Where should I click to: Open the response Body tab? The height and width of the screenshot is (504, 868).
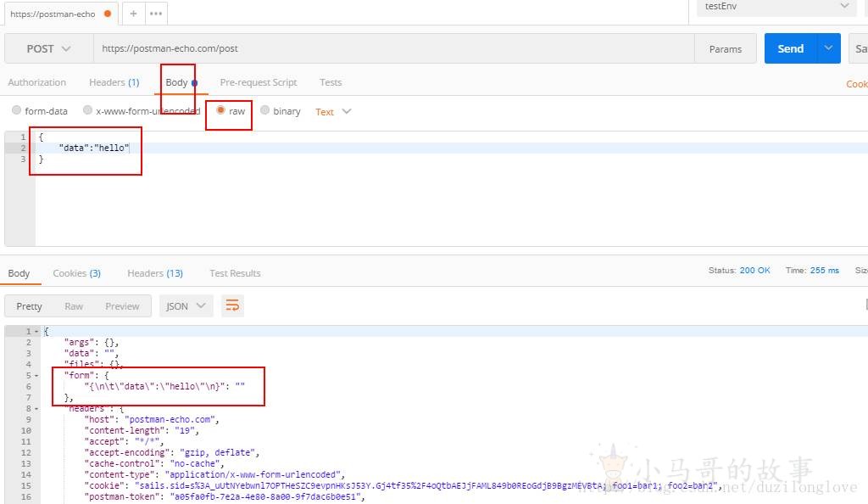point(19,273)
